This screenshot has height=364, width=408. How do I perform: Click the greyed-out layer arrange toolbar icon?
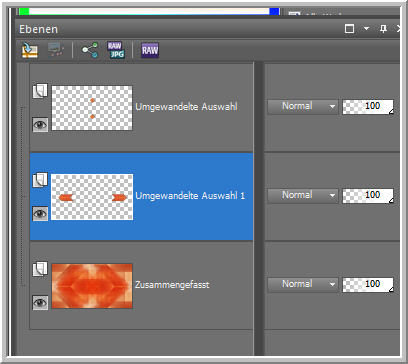coord(56,51)
